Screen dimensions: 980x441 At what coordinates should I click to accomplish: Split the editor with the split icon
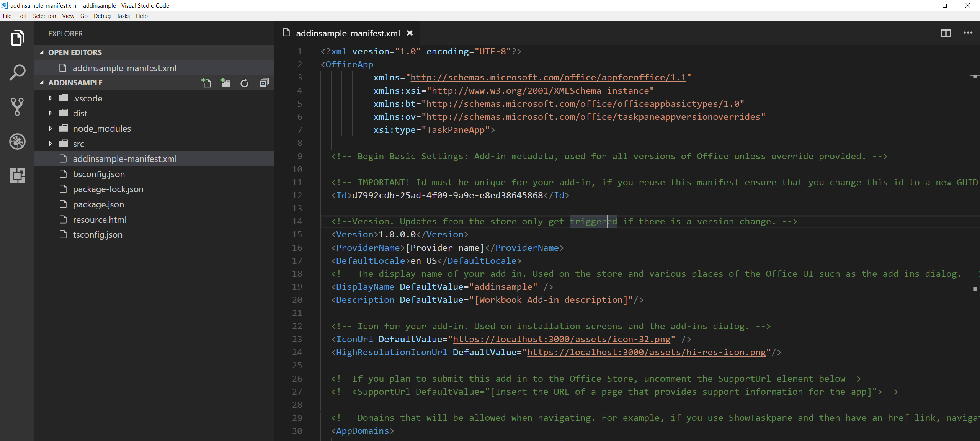pyautogui.click(x=946, y=33)
